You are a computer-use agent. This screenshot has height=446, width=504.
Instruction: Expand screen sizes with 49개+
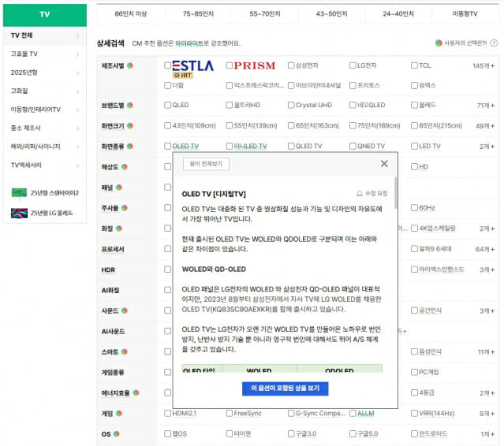[x=485, y=126]
